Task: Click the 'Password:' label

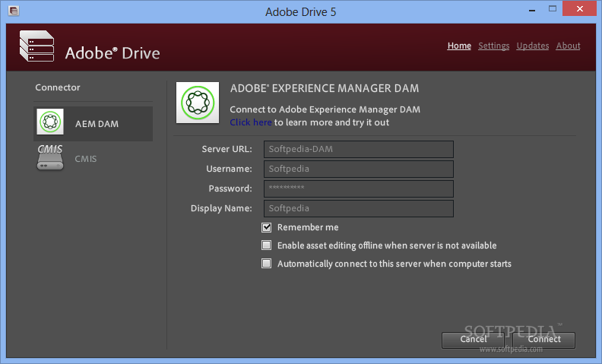Action: [230, 188]
